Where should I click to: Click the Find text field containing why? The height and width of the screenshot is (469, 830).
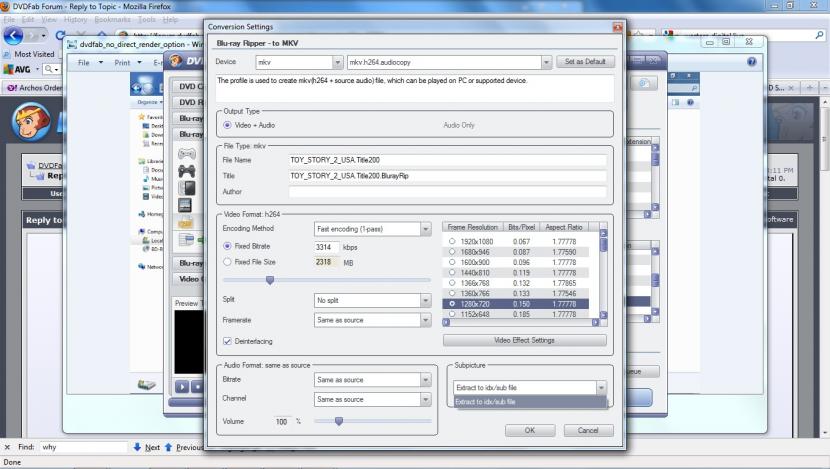(x=84, y=447)
